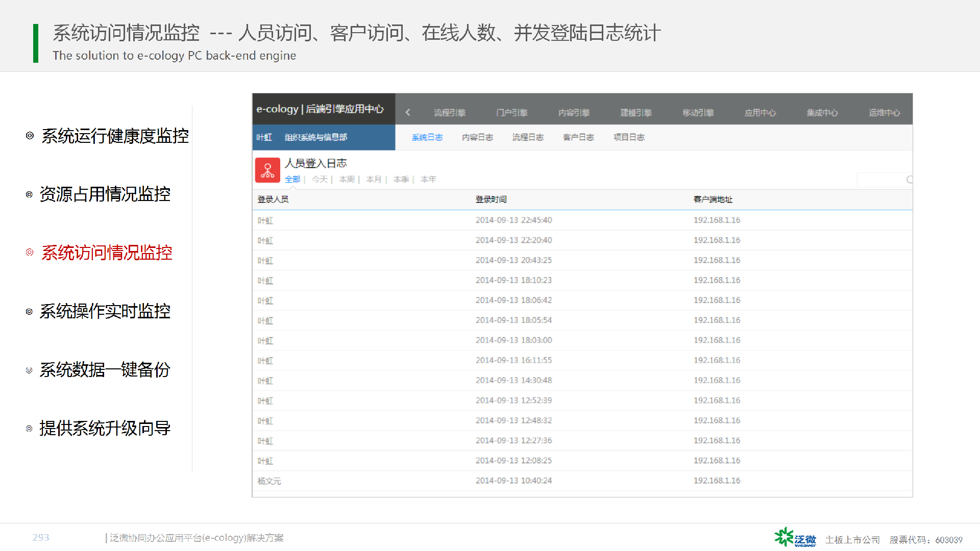This screenshot has height=551, width=980.
Task: Click the search magnifier icon
Action: pos(910,180)
